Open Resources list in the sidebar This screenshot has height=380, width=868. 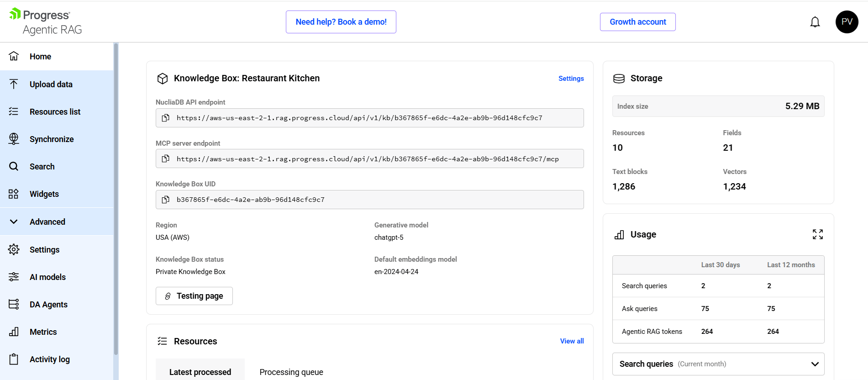pyautogui.click(x=57, y=111)
